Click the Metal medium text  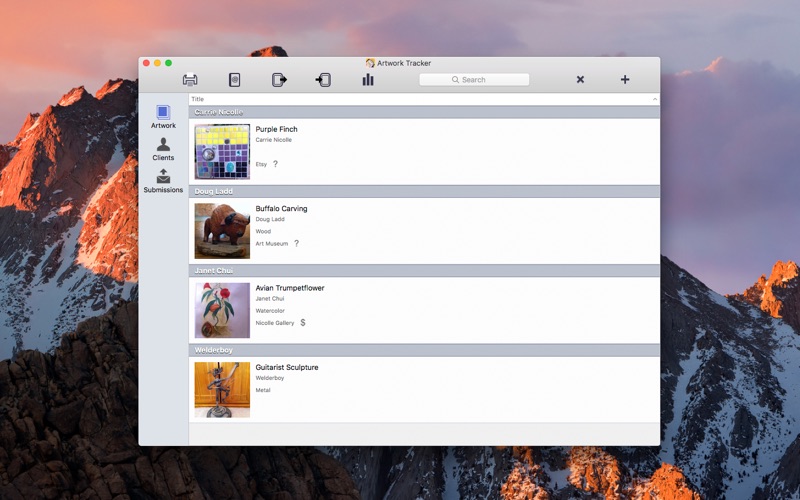(263, 390)
